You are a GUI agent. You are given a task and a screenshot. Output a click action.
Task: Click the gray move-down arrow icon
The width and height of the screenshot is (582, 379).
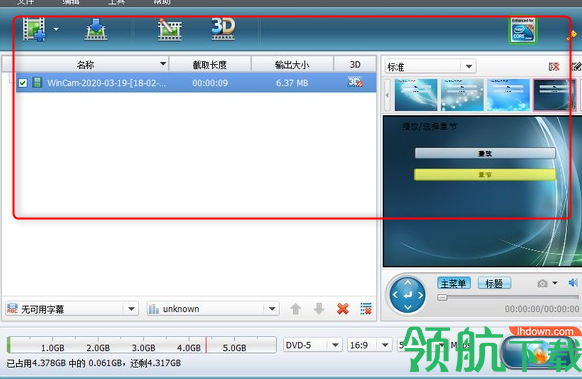319,308
